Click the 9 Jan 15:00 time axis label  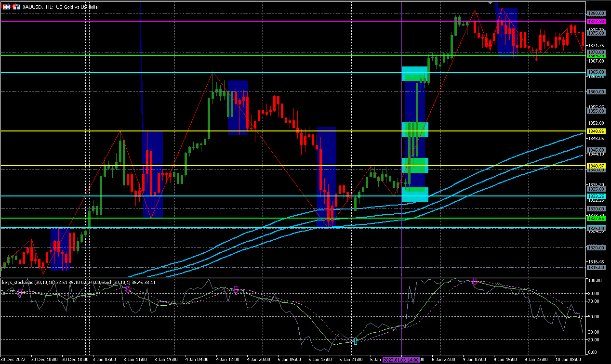coord(505,360)
